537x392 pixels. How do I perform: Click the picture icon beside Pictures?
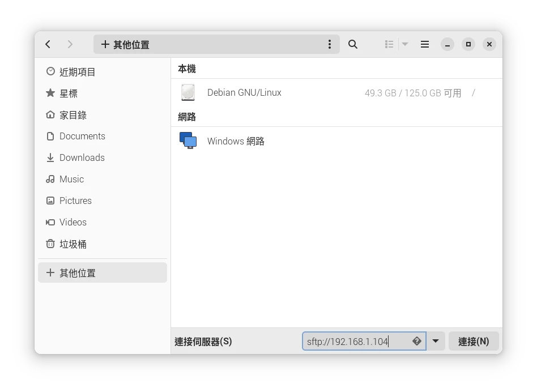click(x=50, y=201)
